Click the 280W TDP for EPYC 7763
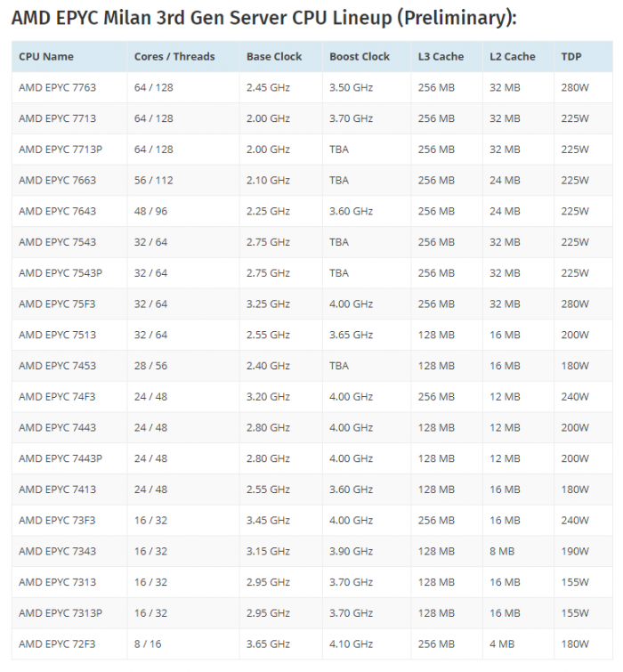 575,87
